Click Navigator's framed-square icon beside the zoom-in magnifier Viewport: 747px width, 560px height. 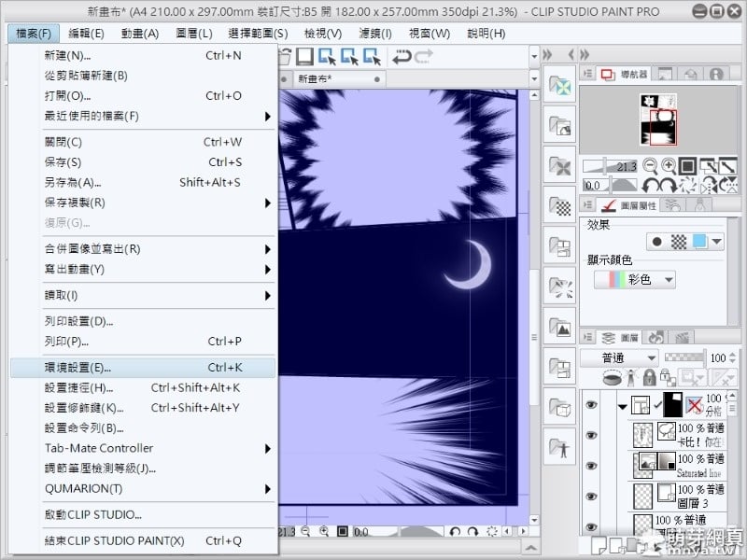click(x=687, y=166)
